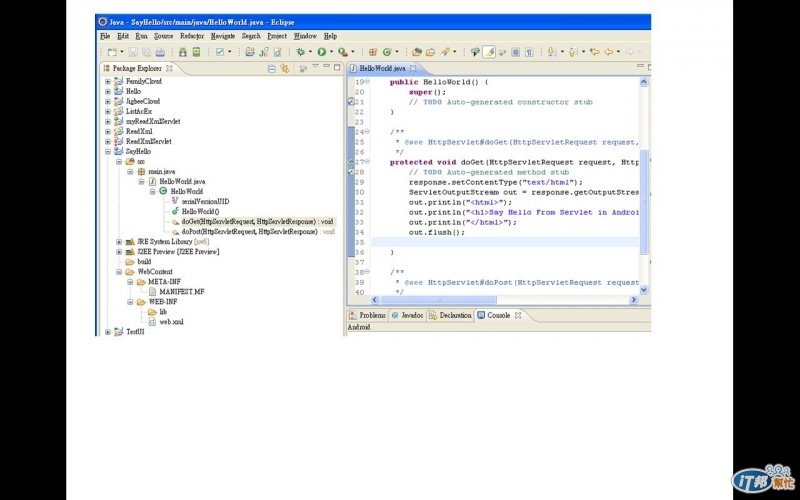Viewport: 800px width, 500px height.
Task: Toggle Link with Editor in Package Explorer
Action: (x=285, y=68)
